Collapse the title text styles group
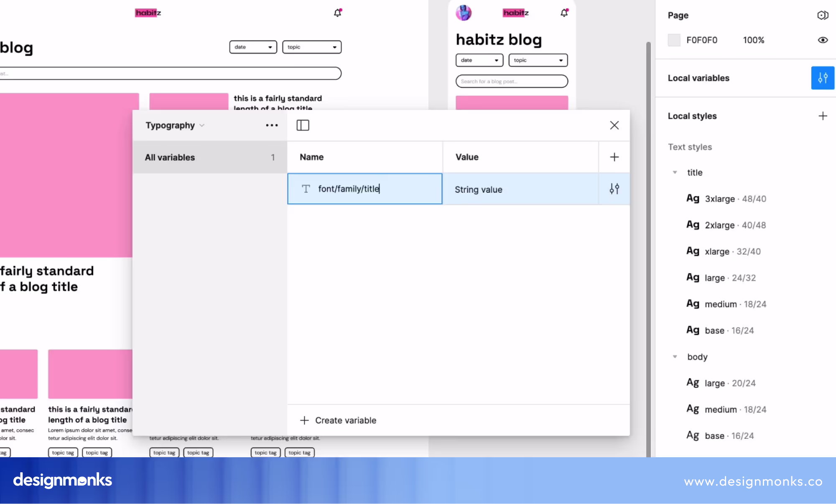836x504 pixels. pyautogui.click(x=675, y=173)
